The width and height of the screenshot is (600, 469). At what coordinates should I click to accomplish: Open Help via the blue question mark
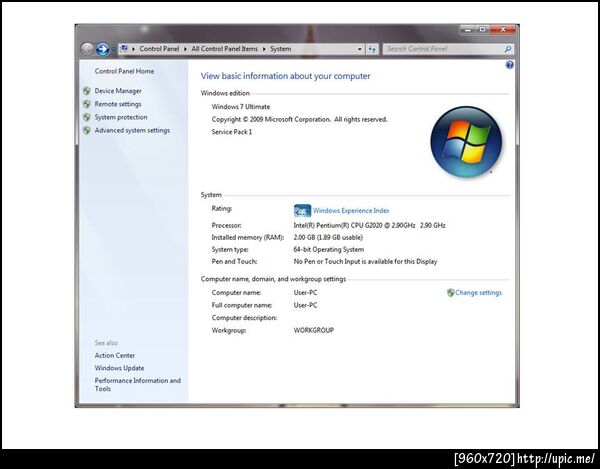click(509, 65)
